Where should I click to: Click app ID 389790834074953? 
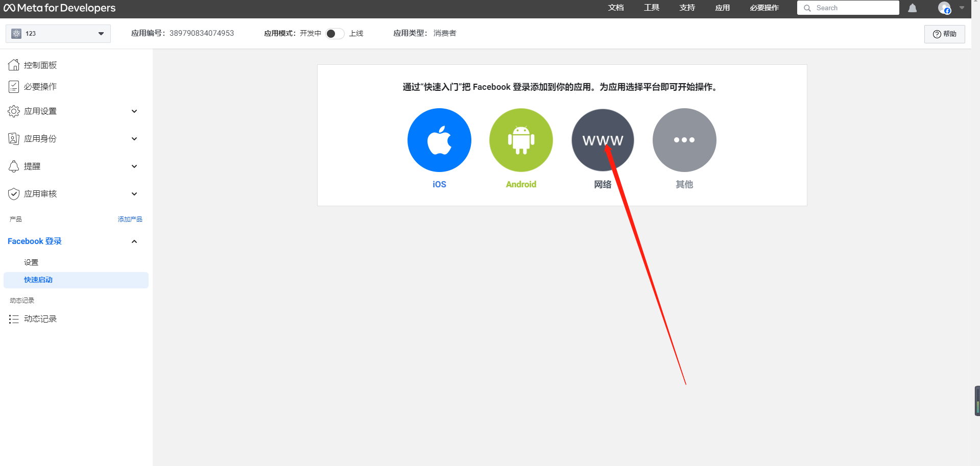202,33
